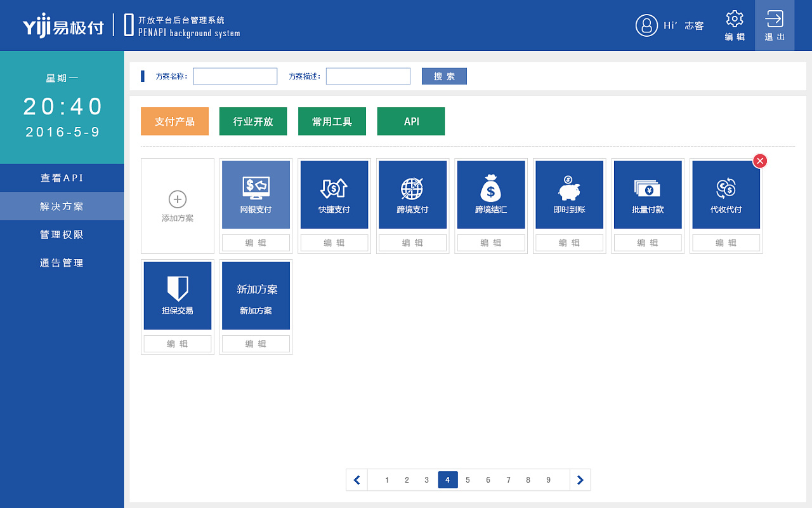This screenshot has height=508, width=812.
Task: Open the 快捷支付 quick pay tile
Action: pos(334,194)
